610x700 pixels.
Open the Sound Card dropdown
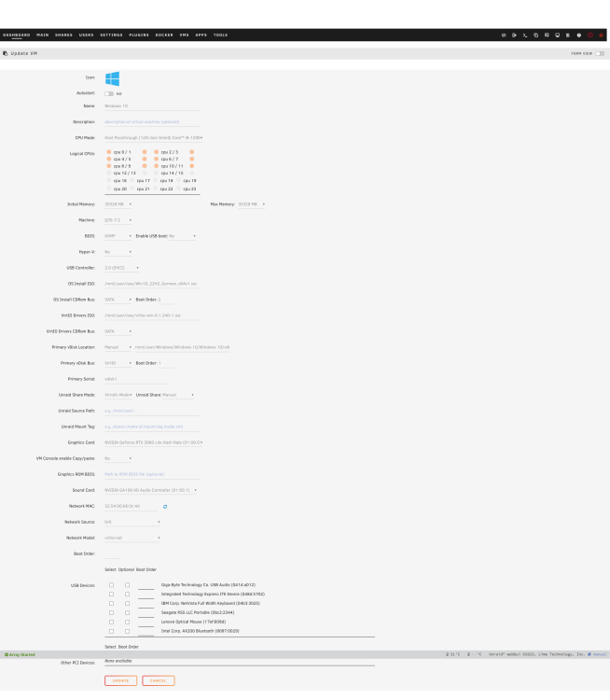point(151,490)
